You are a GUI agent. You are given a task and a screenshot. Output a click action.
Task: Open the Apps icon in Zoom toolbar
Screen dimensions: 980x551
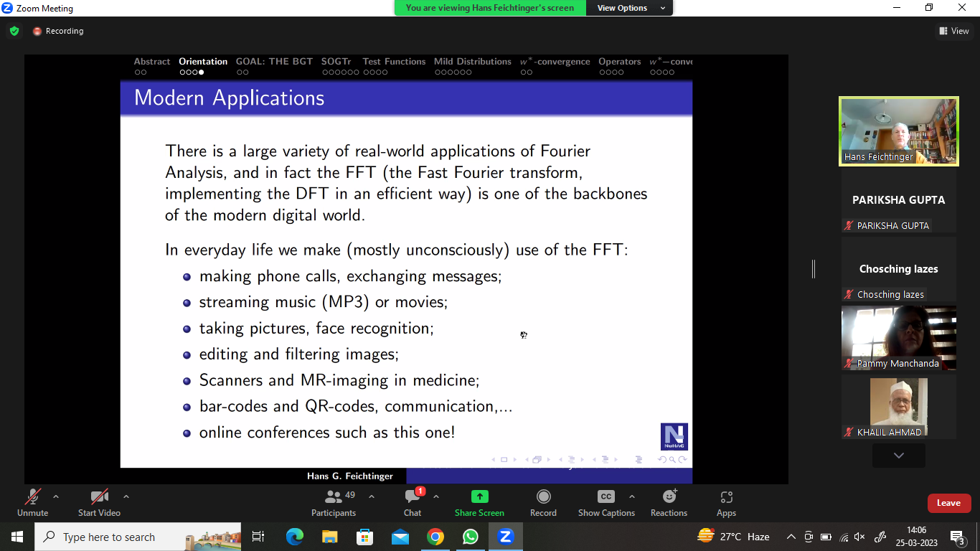(x=726, y=496)
